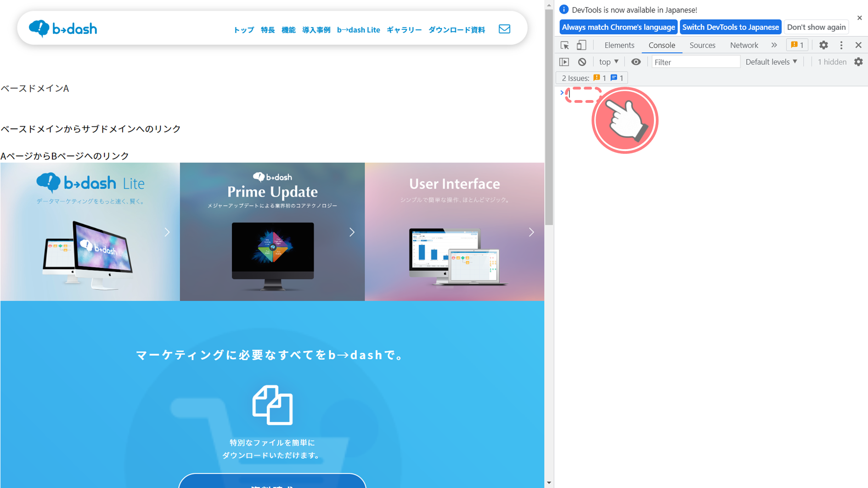This screenshot has width=868, height=488.
Task: Open the mail contact envelope icon
Action: [504, 29]
